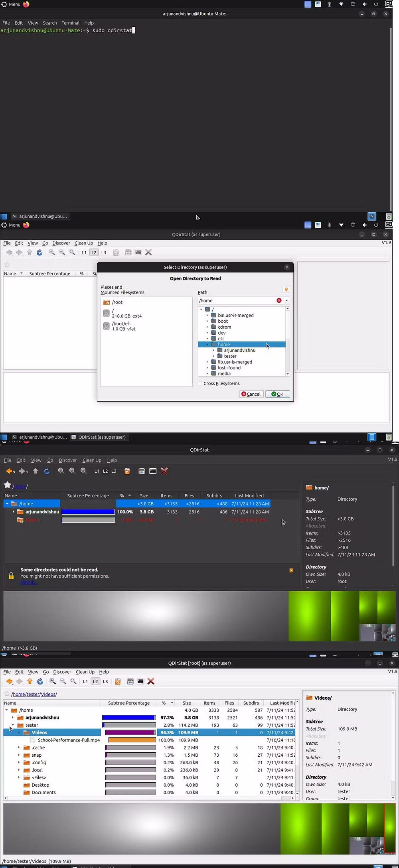Zoom in treemap in dark-theme QDirStat toolbar
The image size is (399, 868).
(x=61, y=471)
